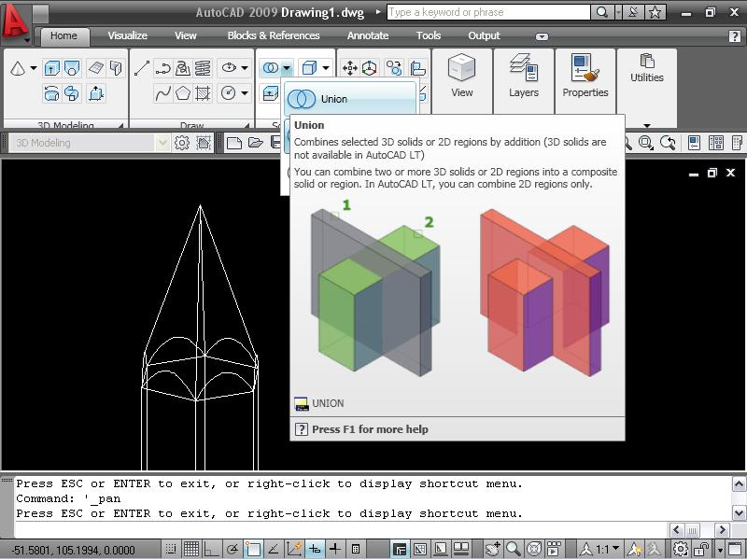
Task: Select the Polysolid tool icon
Action: (115, 68)
